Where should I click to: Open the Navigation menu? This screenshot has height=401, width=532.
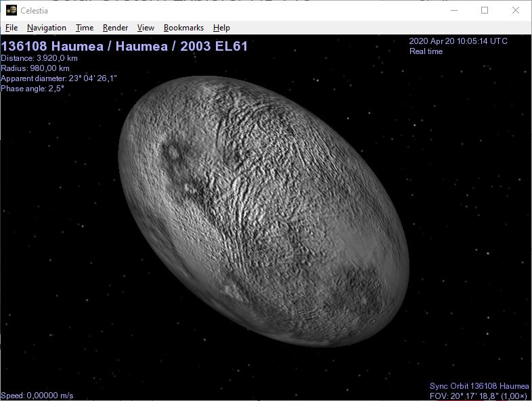47,28
